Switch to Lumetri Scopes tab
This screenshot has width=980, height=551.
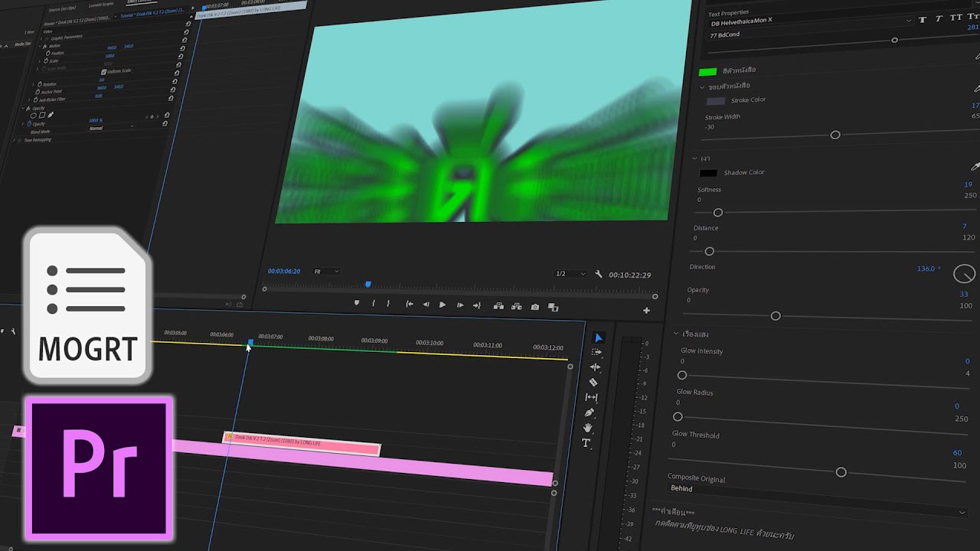tap(100, 5)
